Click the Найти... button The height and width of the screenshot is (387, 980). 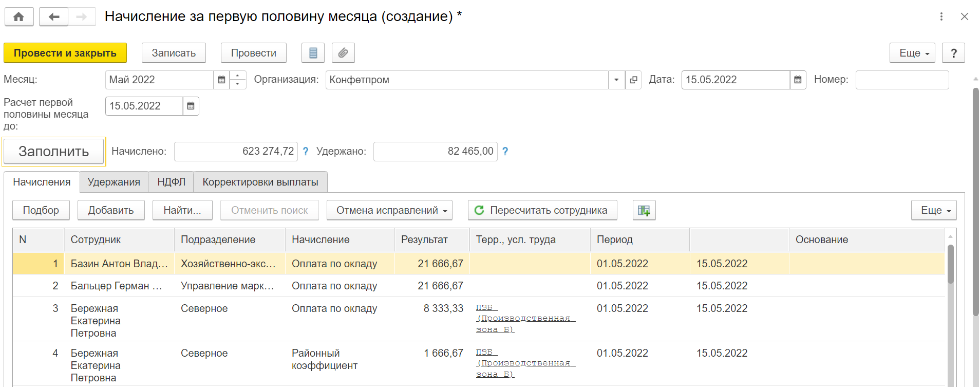182,210
